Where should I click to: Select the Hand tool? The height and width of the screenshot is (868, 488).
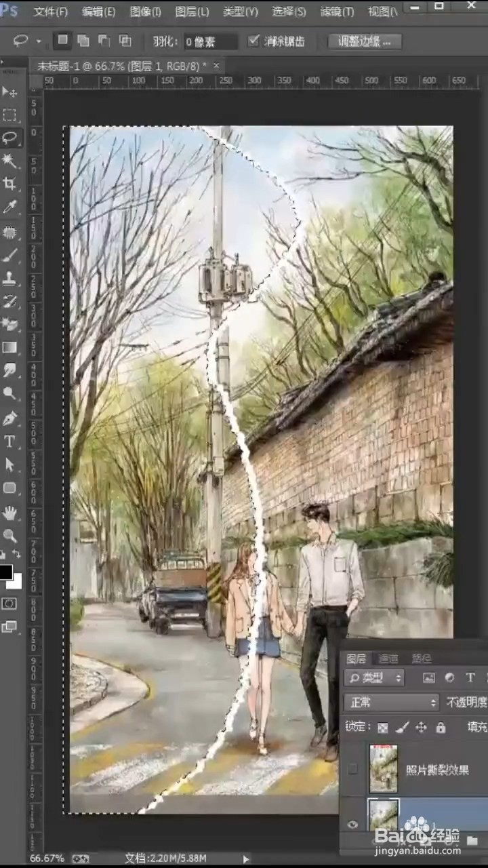(x=9, y=513)
